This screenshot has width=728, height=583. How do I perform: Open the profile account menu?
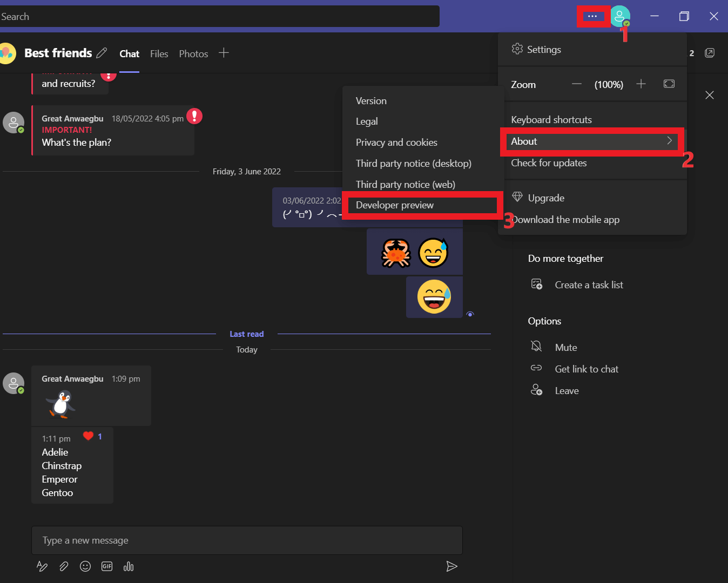620,16
